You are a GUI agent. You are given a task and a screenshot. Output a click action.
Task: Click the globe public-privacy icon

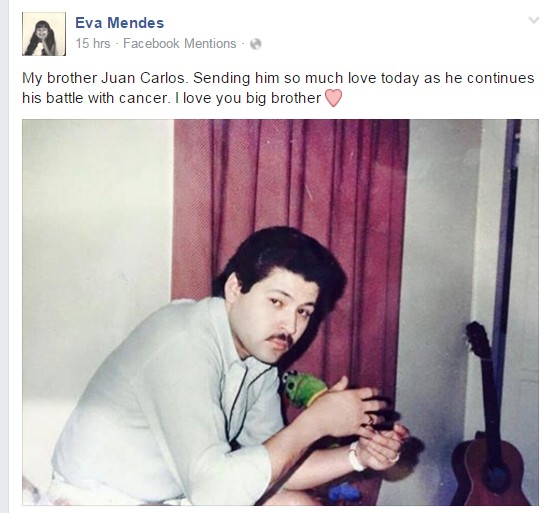click(x=256, y=44)
